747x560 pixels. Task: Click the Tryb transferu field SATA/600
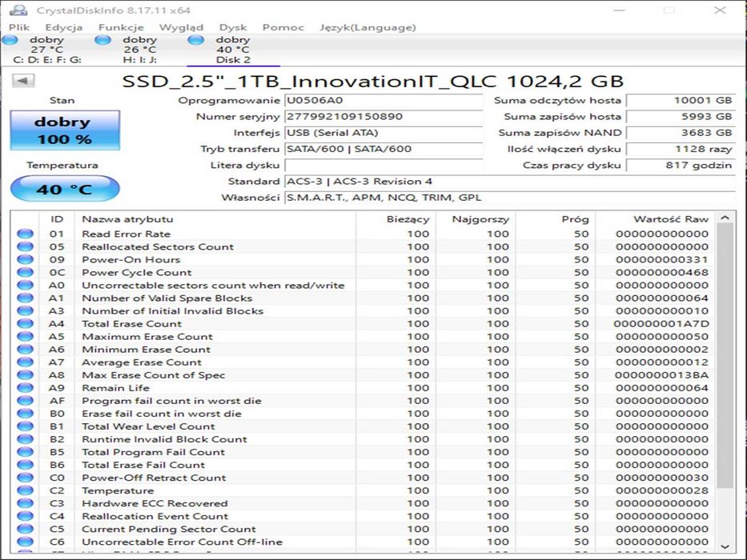pos(384,149)
